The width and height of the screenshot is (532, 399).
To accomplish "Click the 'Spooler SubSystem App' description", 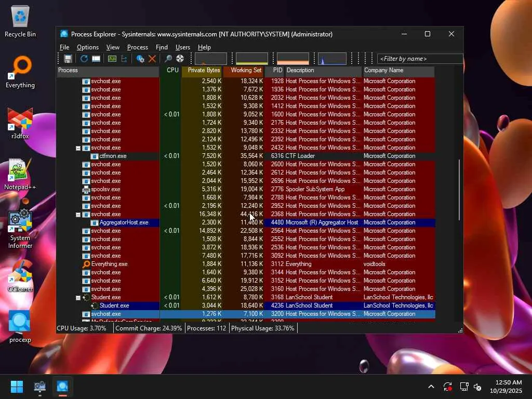I will coord(315,189).
